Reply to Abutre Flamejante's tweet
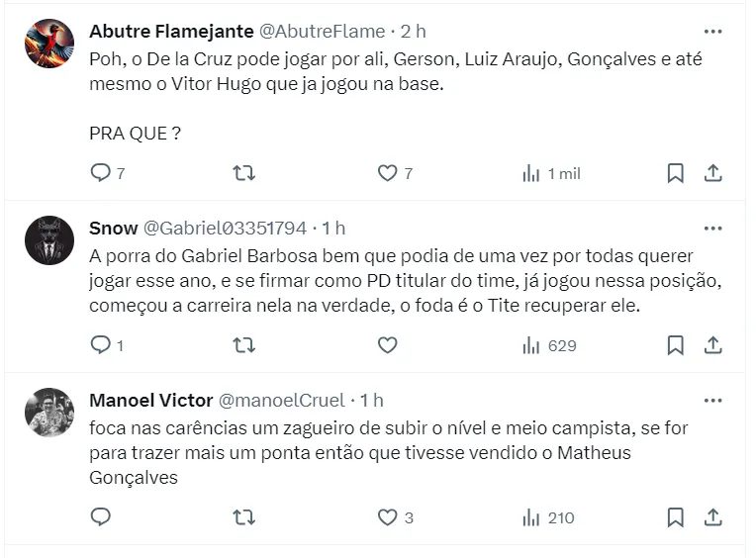Image resolution: width=756 pixels, height=558 pixels. [x=101, y=173]
